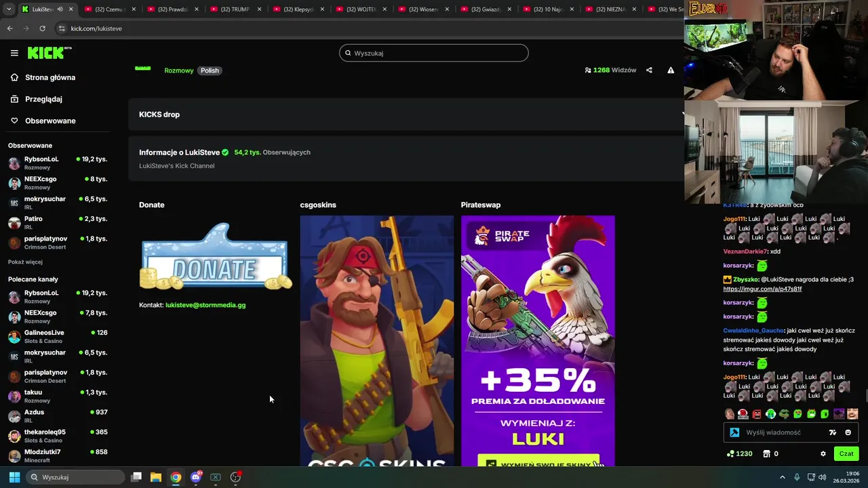Show hidden system tray icons

782,477
